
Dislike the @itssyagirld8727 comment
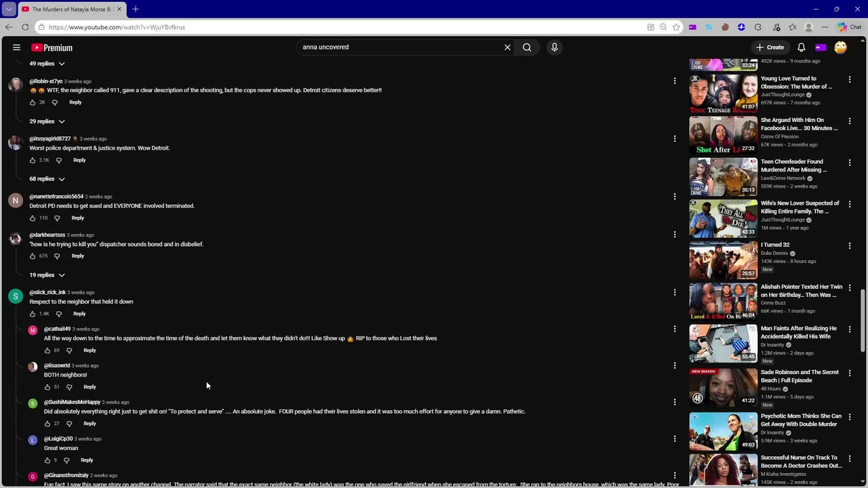point(59,161)
